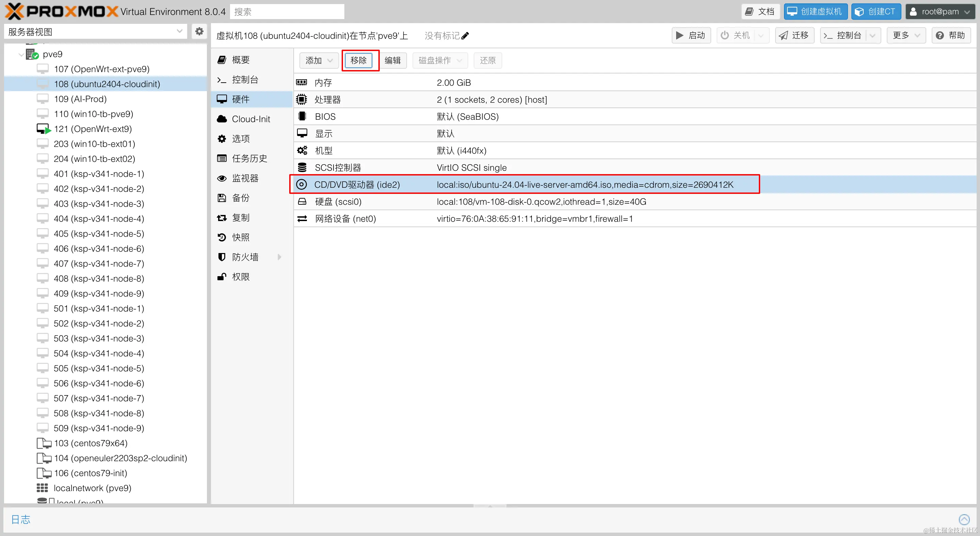Expand the 防火墙 firewall submenu arrow
Image resolution: width=980 pixels, height=536 pixels.
[x=280, y=257]
